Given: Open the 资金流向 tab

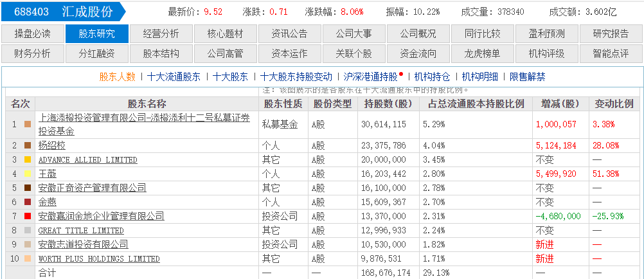Looking at the screenshot, I should [x=418, y=54].
